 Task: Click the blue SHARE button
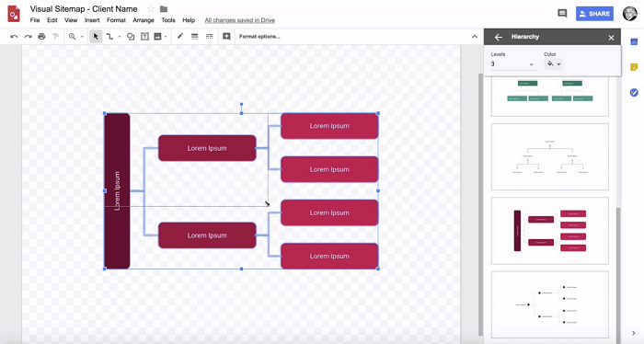[594, 14]
